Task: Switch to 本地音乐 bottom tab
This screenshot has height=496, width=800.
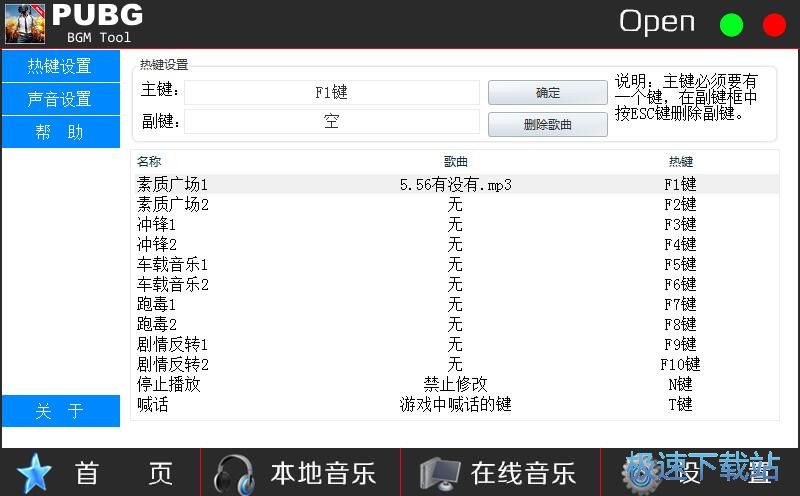Action: (301, 473)
